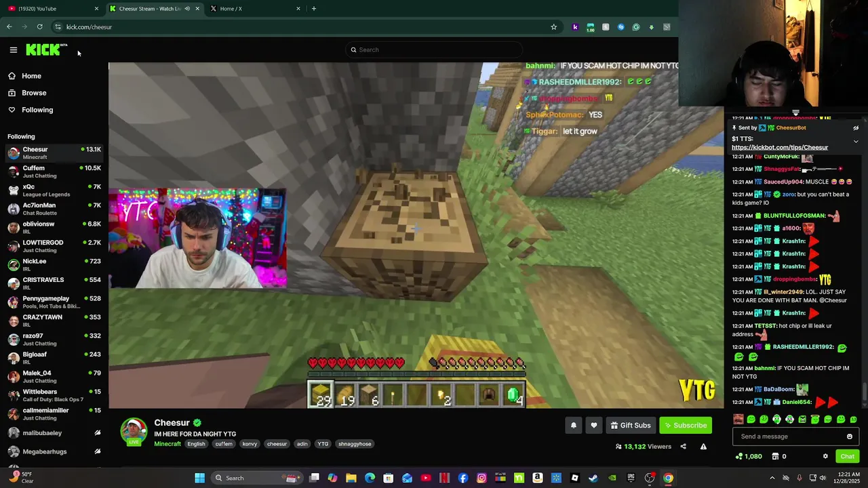
Task: Toggle stream notifications bell
Action: pos(573,425)
